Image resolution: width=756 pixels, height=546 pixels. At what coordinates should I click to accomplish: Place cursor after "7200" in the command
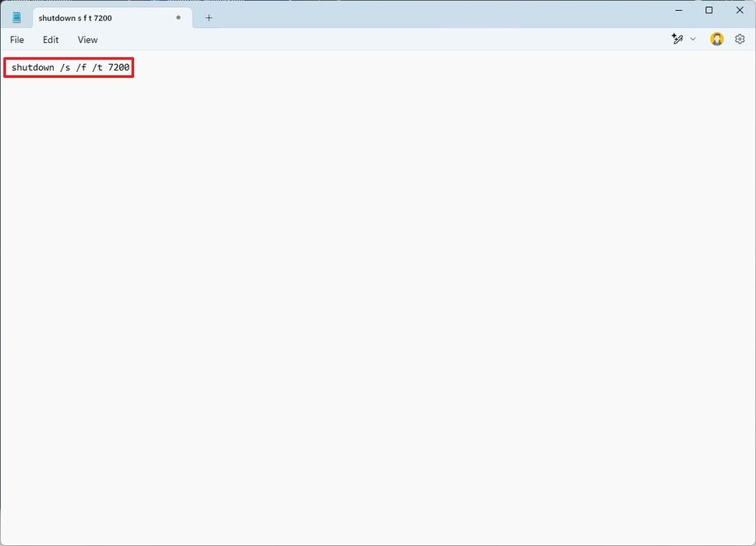[x=131, y=67]
